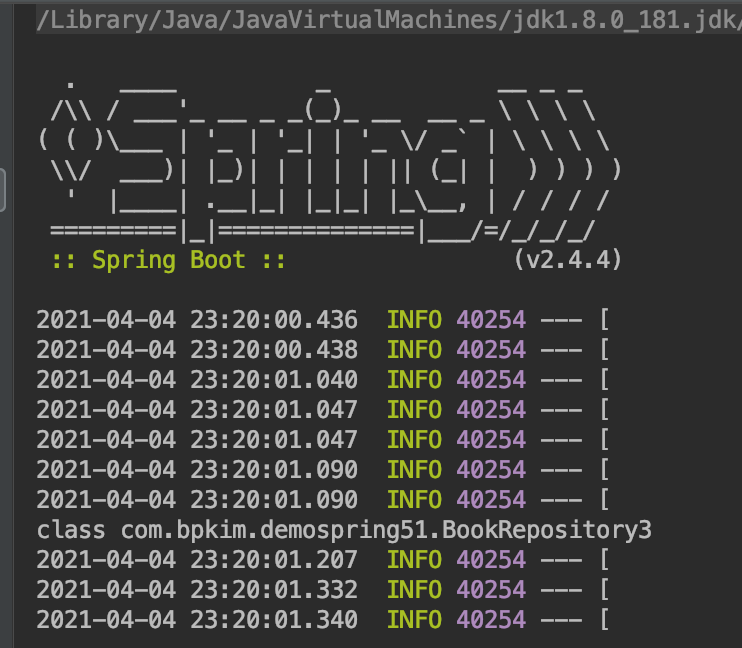Screen dimensions: 742x648
Task: Select the timestamp '23:20:00.436' log line
Action: tap(323, 320)
